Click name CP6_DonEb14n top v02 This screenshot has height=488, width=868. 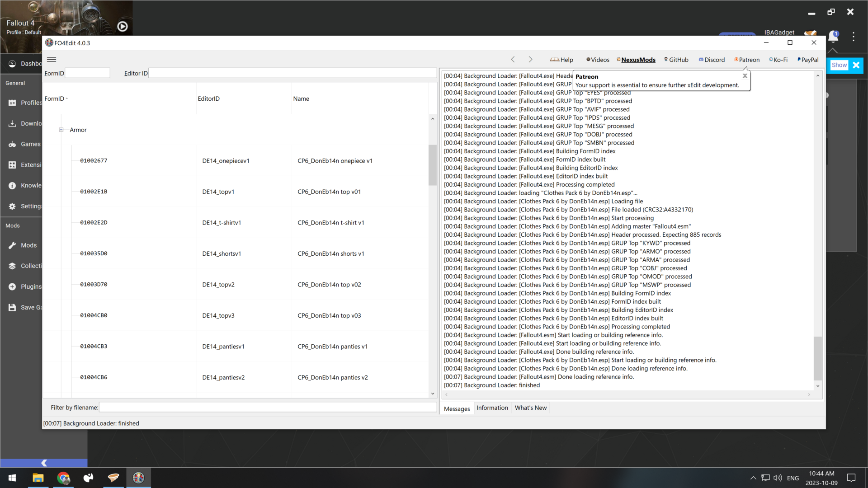(x=329, y=285)
